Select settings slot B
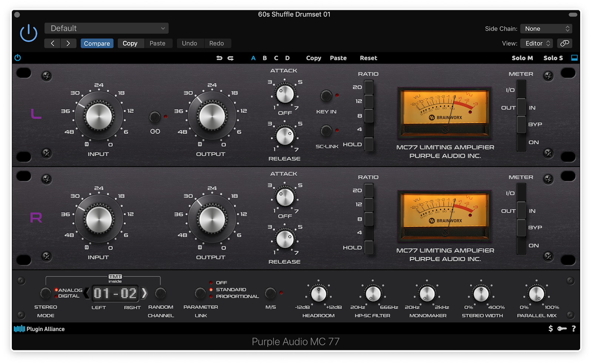Viewport: 592px width, 364px height. click(x=265, y=58)
